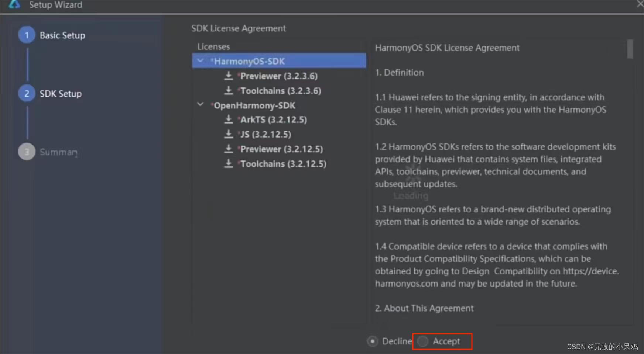Click DevEco Studio logo in title bar
Image resolution: width=644 pixels, height=354 pixels.
coord(14,4)
